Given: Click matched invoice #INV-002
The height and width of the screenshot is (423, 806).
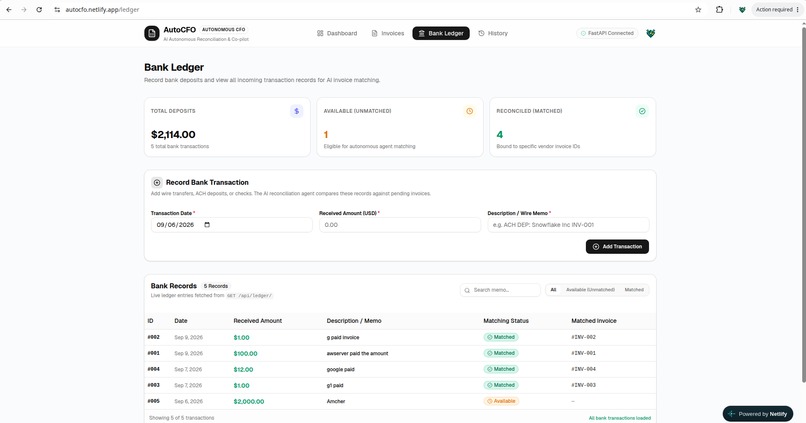Looking at the screenshot, I should (583, 337).
